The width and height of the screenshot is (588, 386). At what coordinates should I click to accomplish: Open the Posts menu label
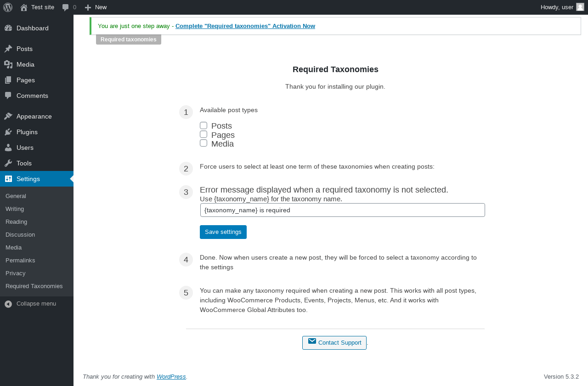click(x=24, y=49)
